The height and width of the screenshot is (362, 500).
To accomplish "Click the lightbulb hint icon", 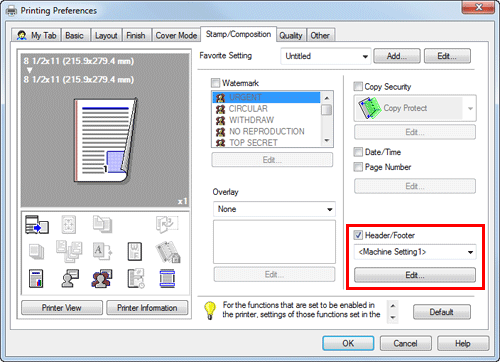I will tap(210, 310).
